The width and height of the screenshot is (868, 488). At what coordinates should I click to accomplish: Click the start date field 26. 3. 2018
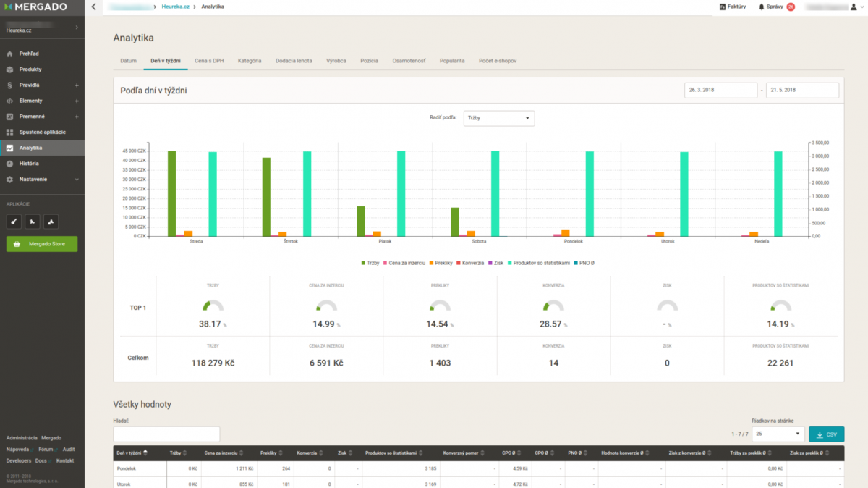tap(721, 90)
